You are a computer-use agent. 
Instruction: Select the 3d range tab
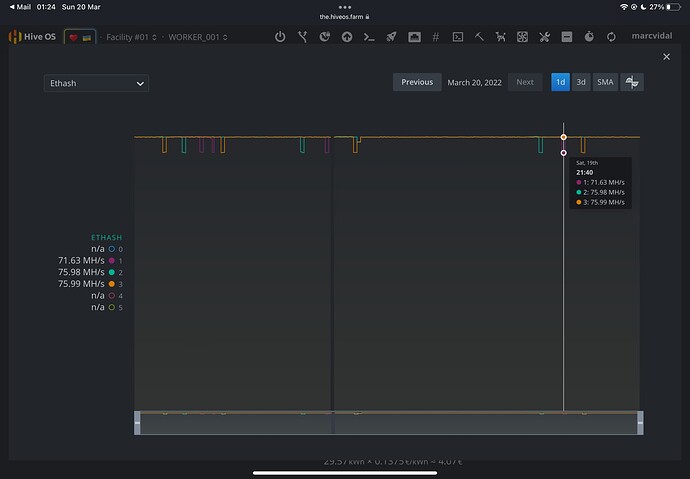[581, 82]
